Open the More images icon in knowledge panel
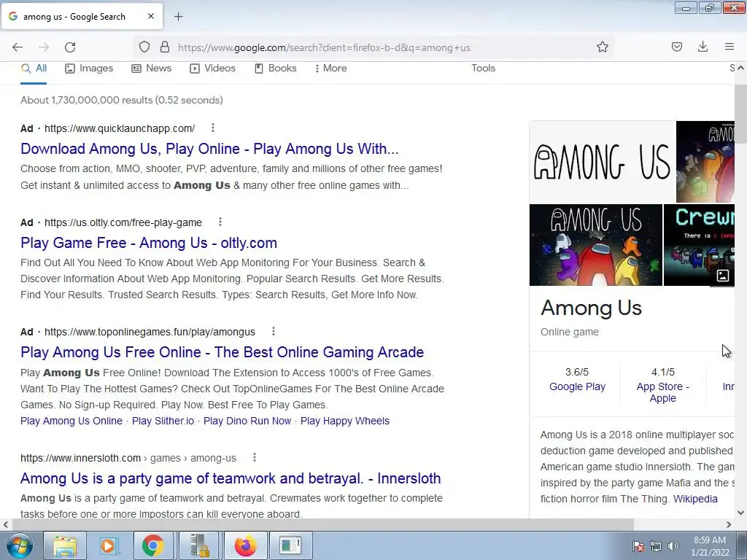The image size is (747, 560). tap(723, 276)
